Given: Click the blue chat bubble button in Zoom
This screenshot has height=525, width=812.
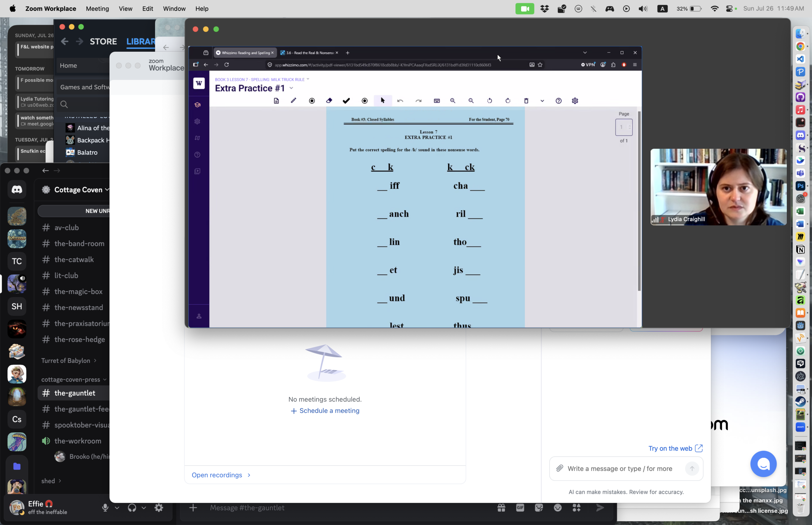Looking at the screenshot, I should pyautogui.click(x=763, y=464).
